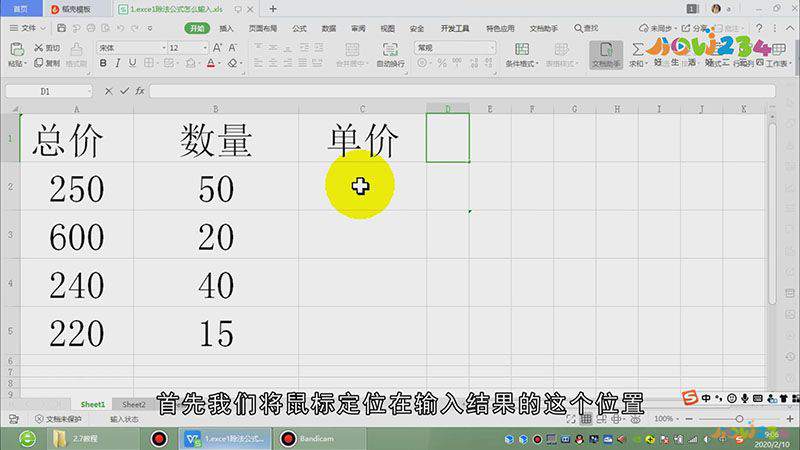The image size is (800, 450).
Task: Switch to the Insert (插入) tab
Action: [226, 28]
